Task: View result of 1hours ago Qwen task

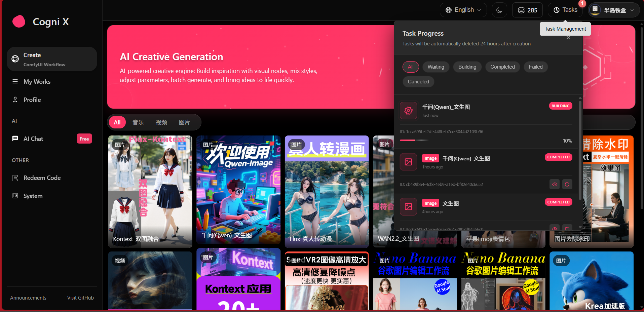Action: (x=555, y=184)
